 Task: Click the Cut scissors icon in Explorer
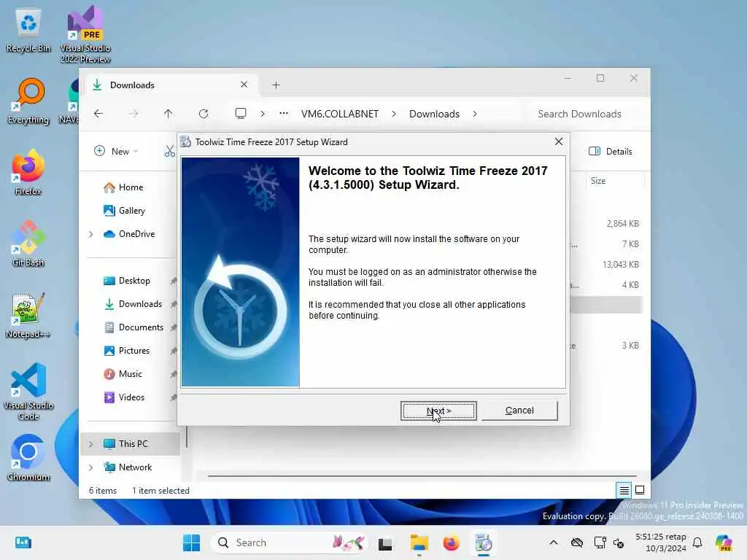click(169, 152)
